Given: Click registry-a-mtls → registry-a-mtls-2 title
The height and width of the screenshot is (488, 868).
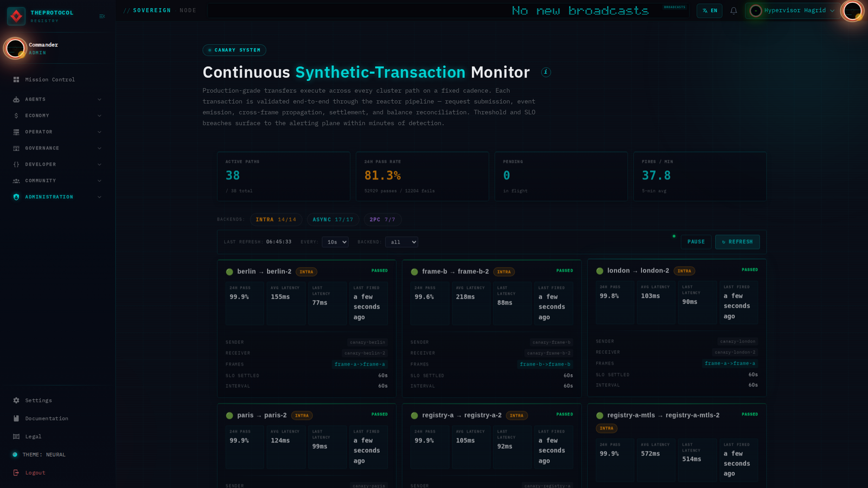Looking at the screenshot, I should pos(663,415).
